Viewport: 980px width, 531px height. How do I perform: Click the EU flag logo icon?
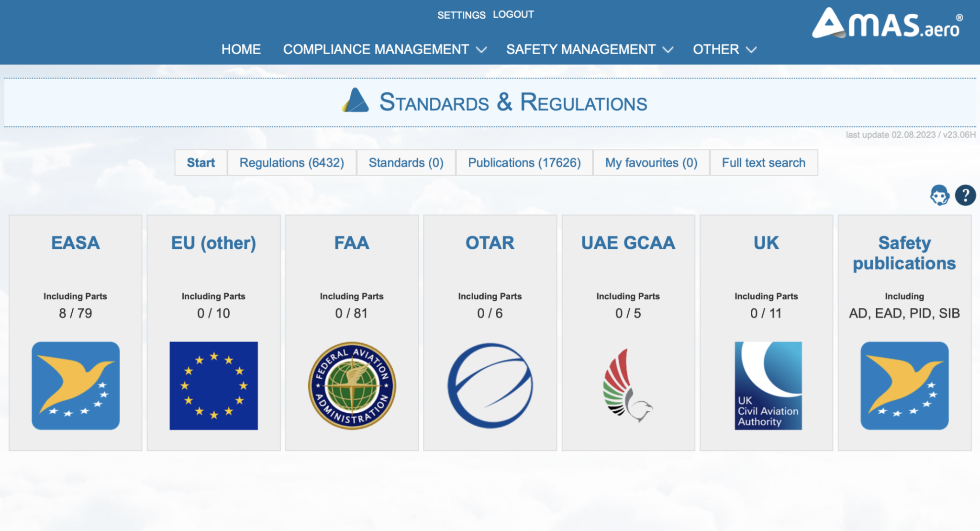(213, 385)
